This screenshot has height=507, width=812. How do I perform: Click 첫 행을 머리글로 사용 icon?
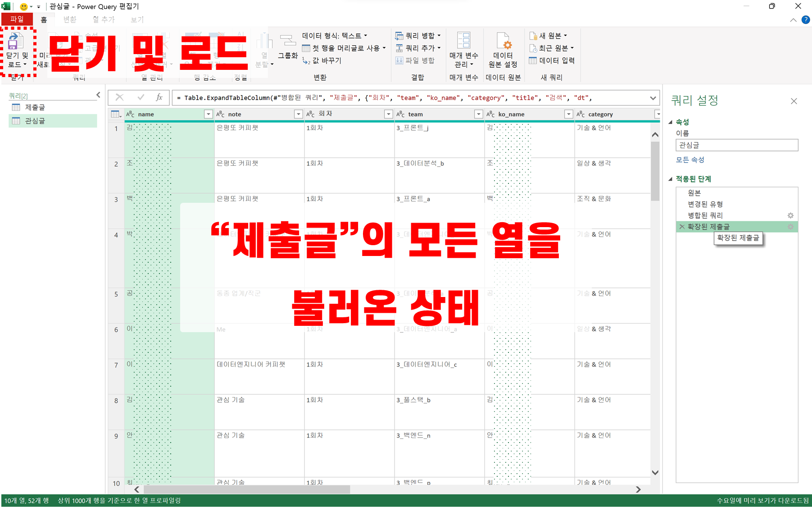(306, 48)
